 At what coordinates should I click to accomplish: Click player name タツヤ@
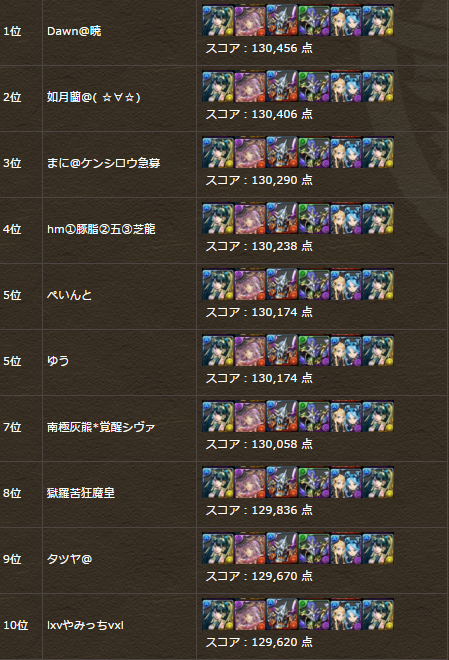(x=69, y=559)
